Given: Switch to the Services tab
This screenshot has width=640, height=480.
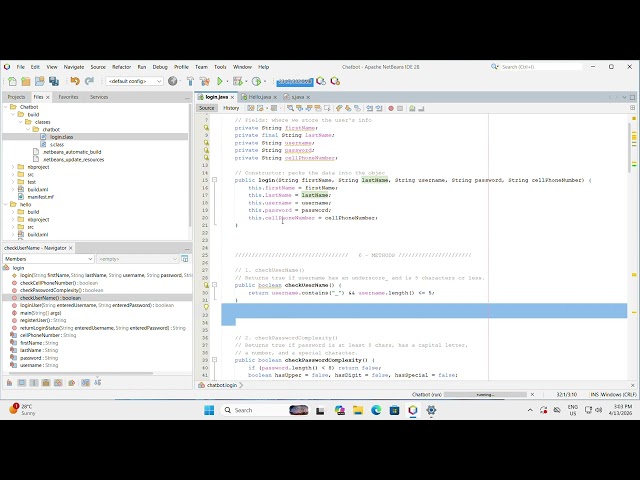Looking at the screenshot, I should [x=99, y=97].
